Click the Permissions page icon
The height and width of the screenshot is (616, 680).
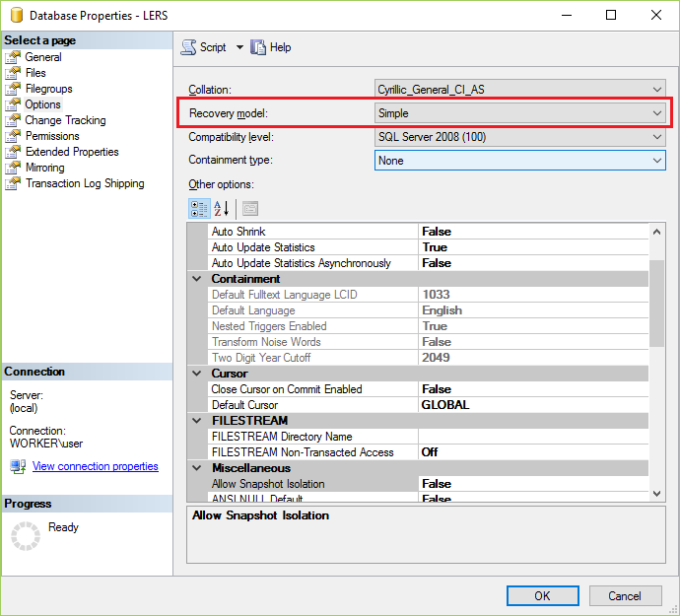13,136
